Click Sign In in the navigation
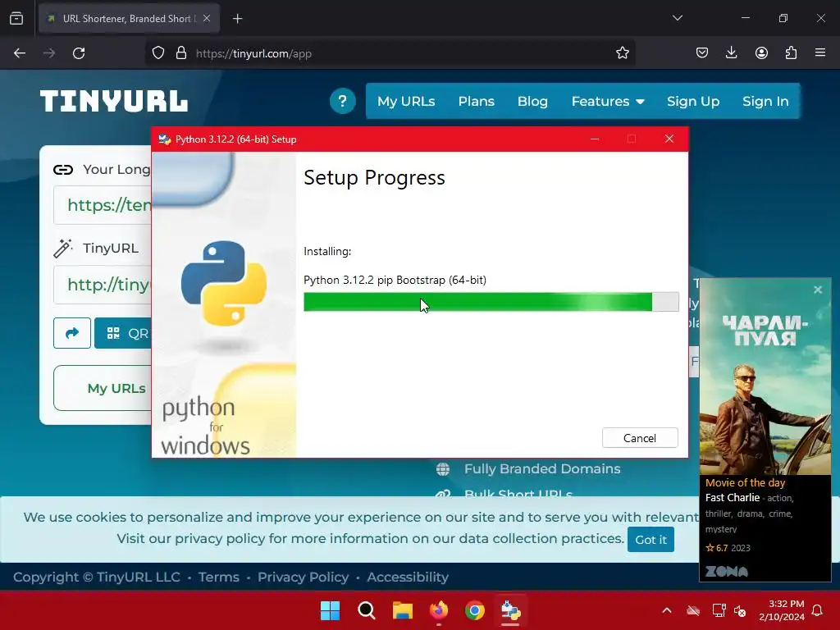 tap(765, 101)
